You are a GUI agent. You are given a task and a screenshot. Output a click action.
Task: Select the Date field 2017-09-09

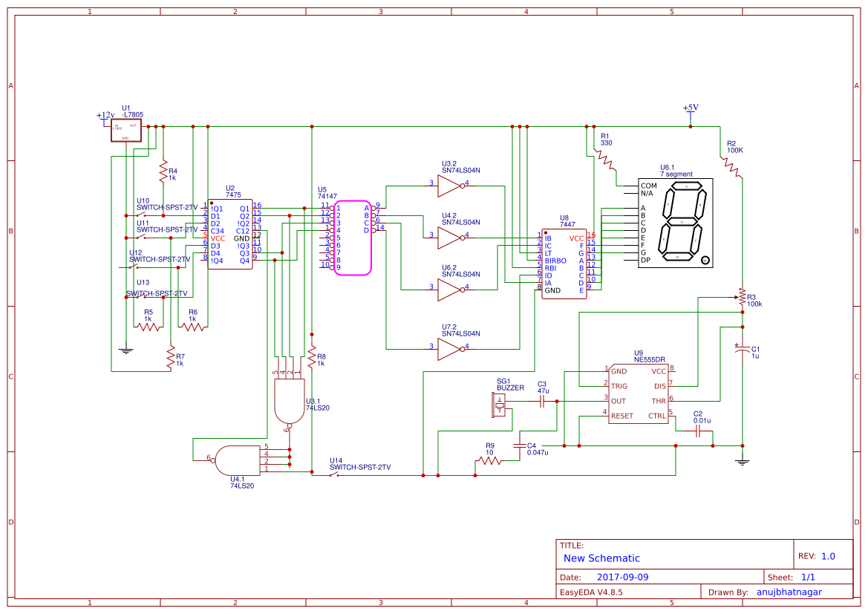[622, 576]
